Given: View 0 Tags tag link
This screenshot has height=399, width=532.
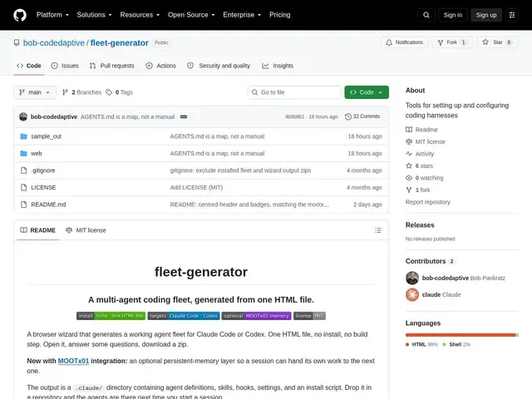Looking at the screenshot, I should click(119, 92).
